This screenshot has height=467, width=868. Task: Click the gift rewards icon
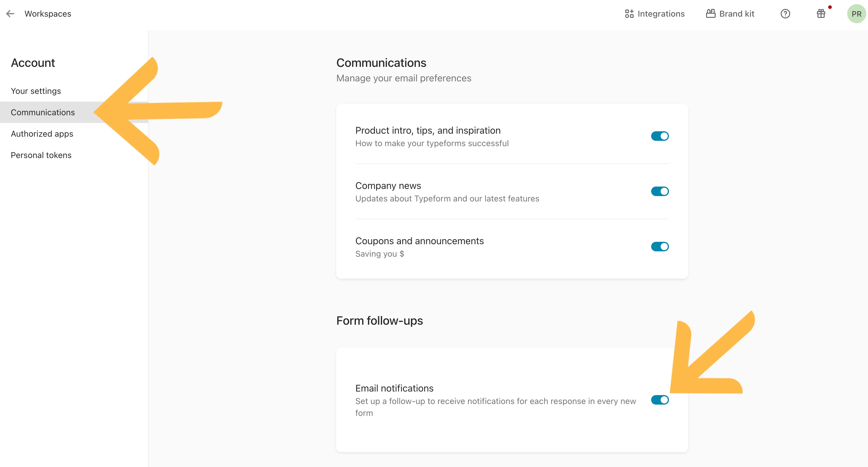(821, 14)
